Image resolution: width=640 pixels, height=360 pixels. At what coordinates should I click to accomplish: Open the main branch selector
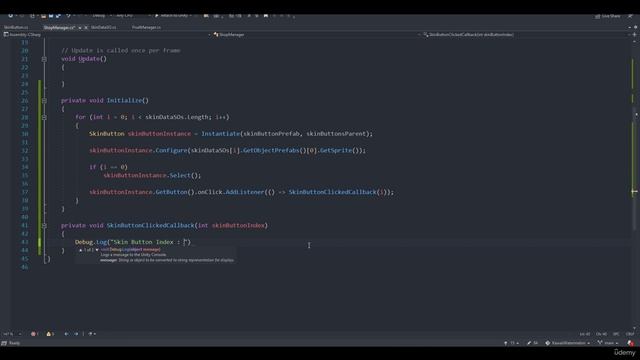click(608, 343)
